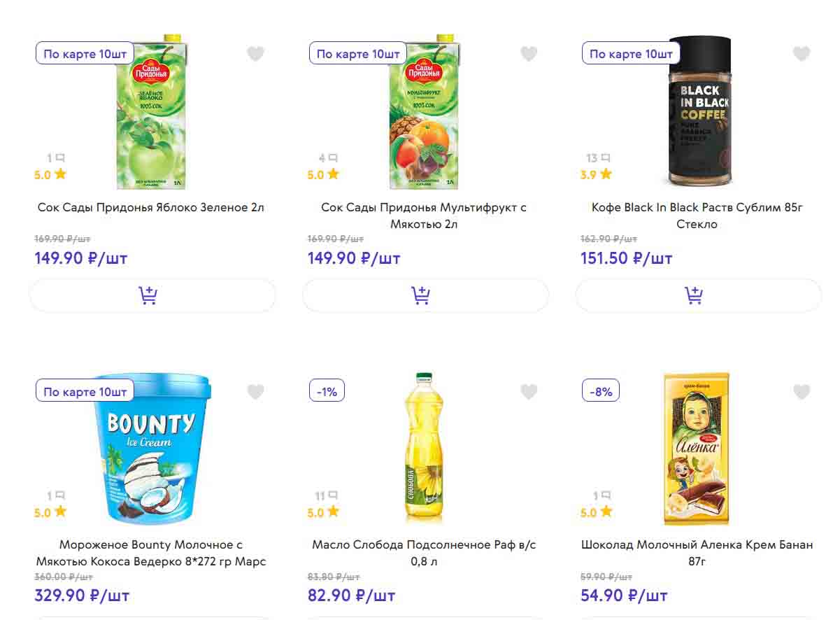
Task: Open Масло Слобода Подсолнечное title link
Action: 424,553
